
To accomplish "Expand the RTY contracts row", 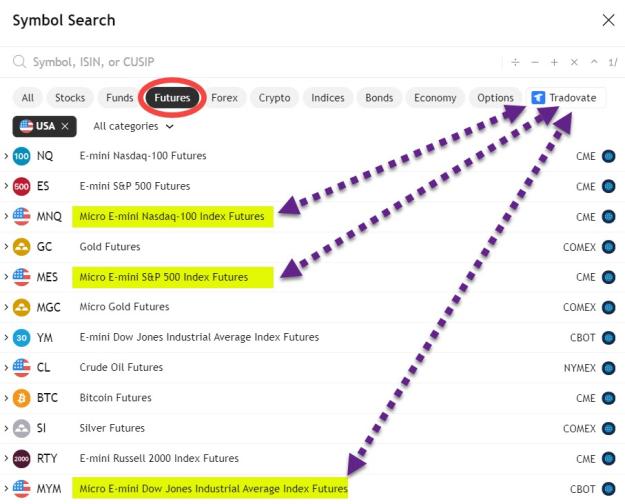I will pos(6,459).
